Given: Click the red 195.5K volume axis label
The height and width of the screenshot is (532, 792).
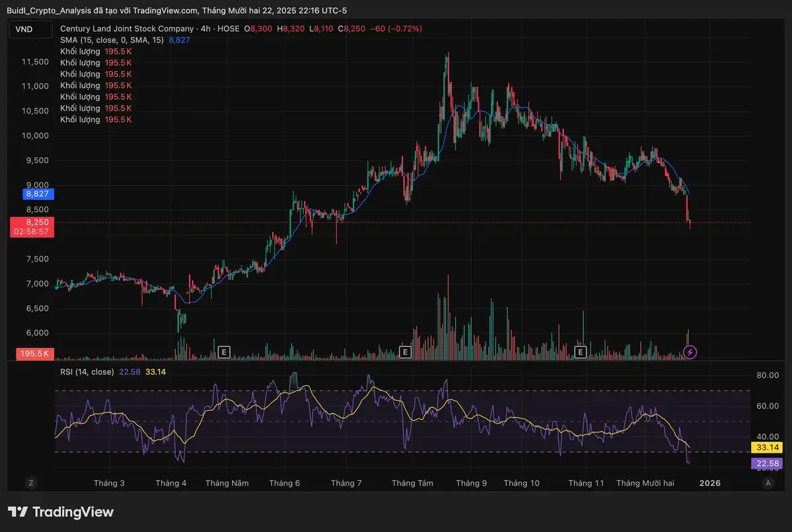Looking at the screenshot, I should (35, 354).
